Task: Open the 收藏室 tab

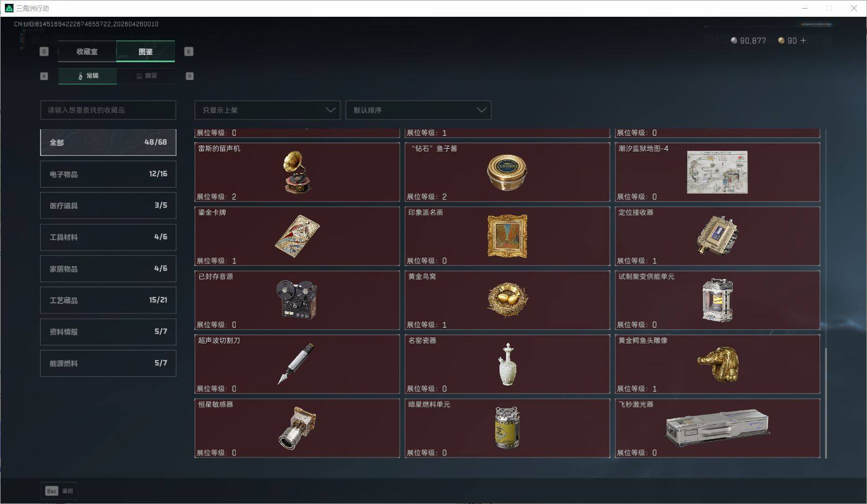Action: 87,51
